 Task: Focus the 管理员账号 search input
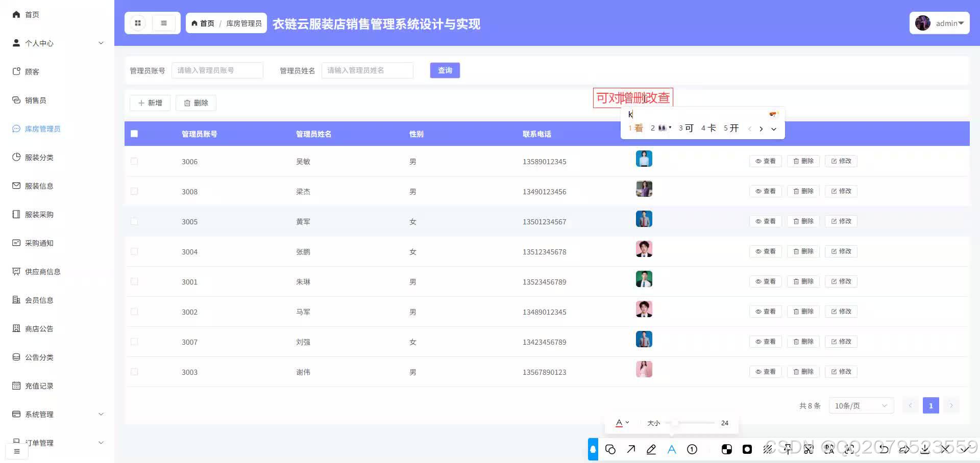[217, 70]
